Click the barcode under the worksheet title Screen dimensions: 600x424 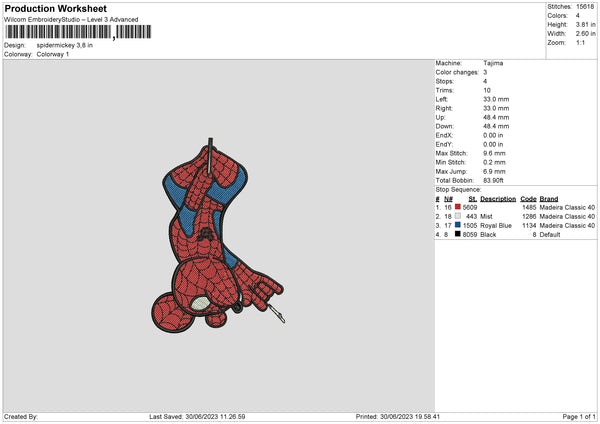[78, 32]
